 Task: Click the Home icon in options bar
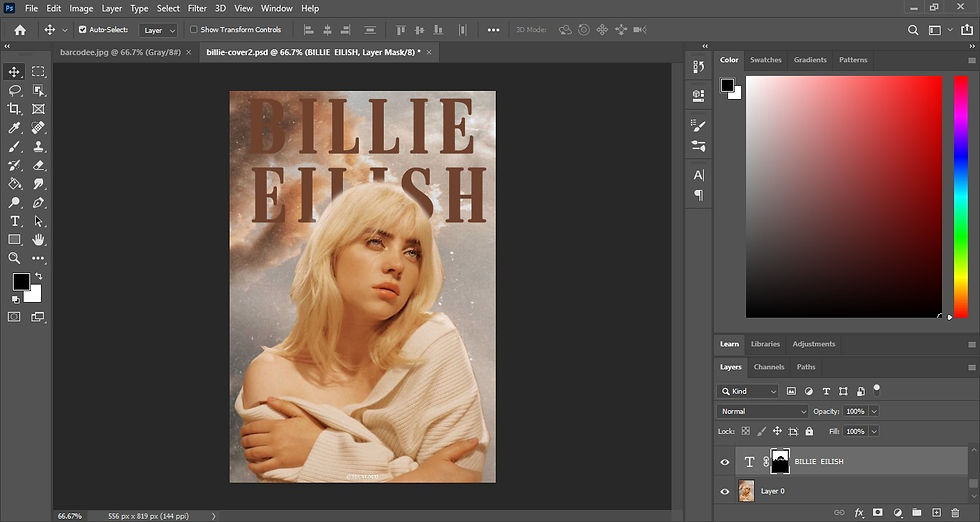point(20,30)
